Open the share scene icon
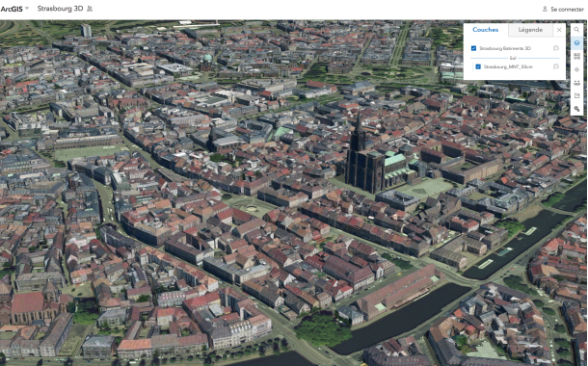The height and width of the screenshot is (366, 588). click(576, 95)
